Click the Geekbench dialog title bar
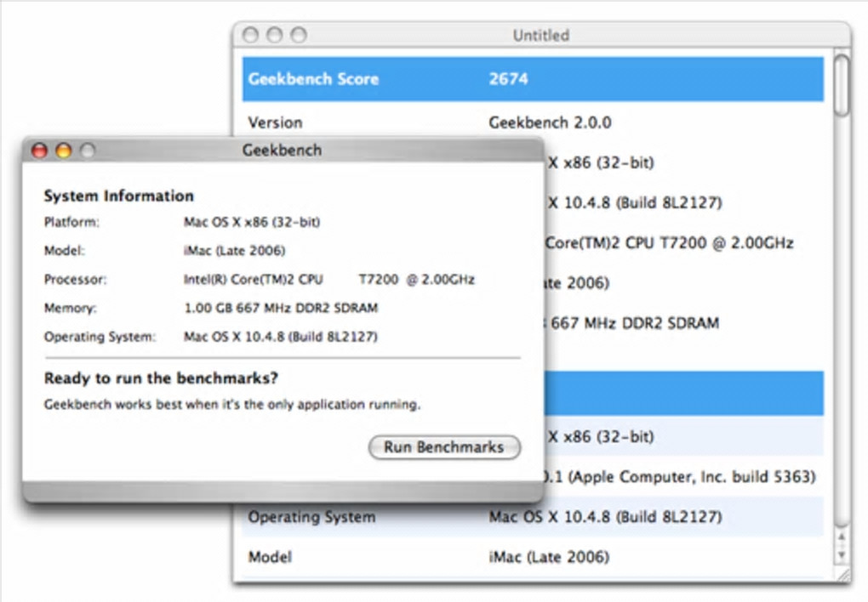868x602 pixels. point(282,150)
